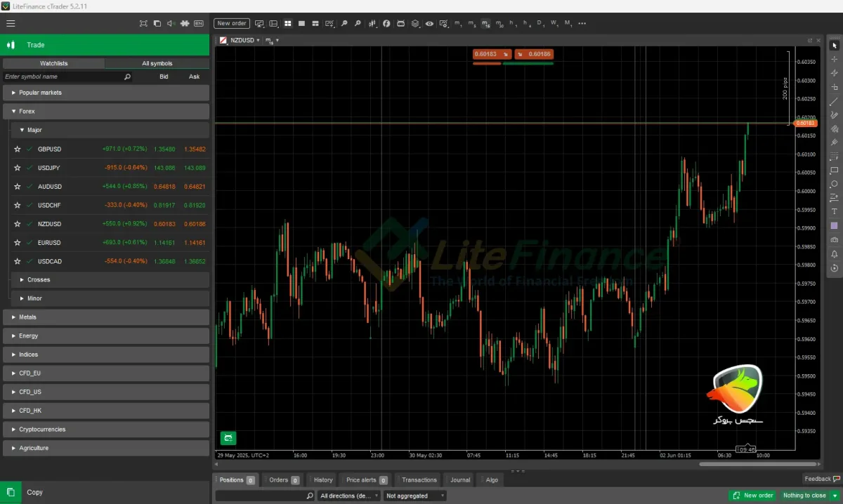The width and height of the screenshot is (843, 504).
Task: Click the positions search input field
Action: tap(265, 496)
